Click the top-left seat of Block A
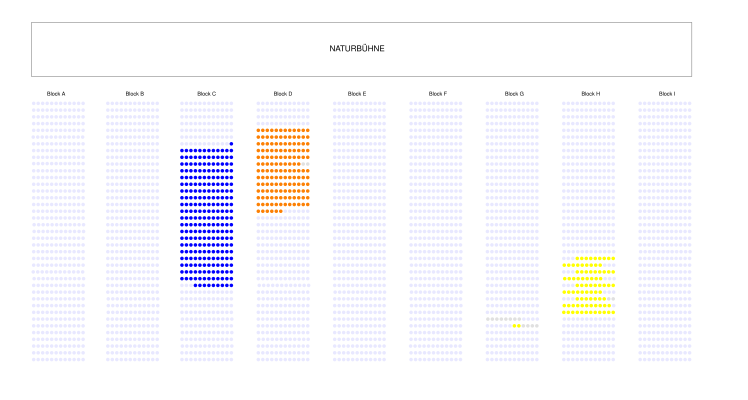This screenshot has width=748, height=400. (x=34, y=103)
